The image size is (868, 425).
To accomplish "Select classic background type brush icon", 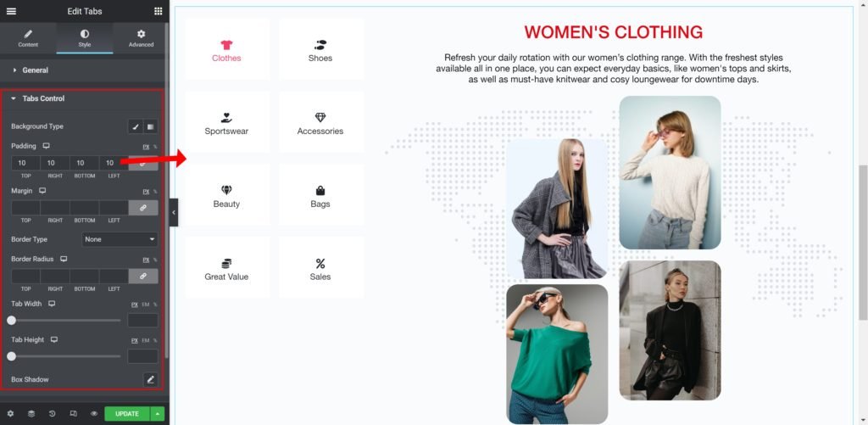I will point(135,126).
